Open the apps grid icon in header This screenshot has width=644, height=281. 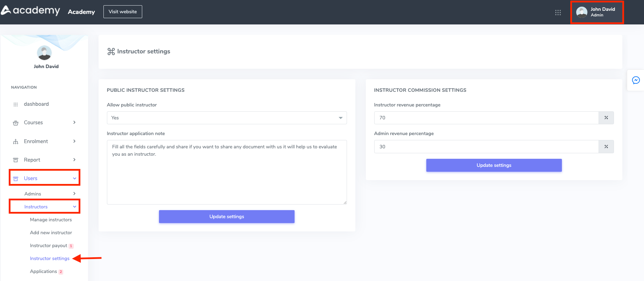558,13
